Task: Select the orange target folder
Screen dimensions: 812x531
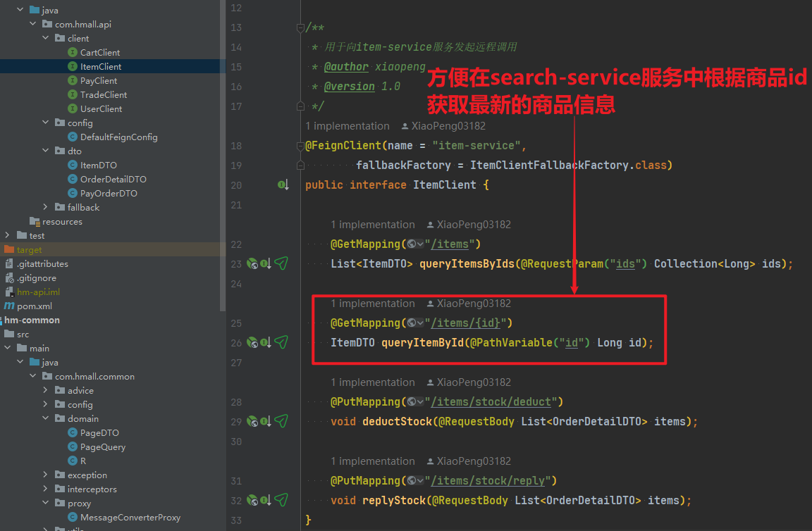Action: coord(29,249)
